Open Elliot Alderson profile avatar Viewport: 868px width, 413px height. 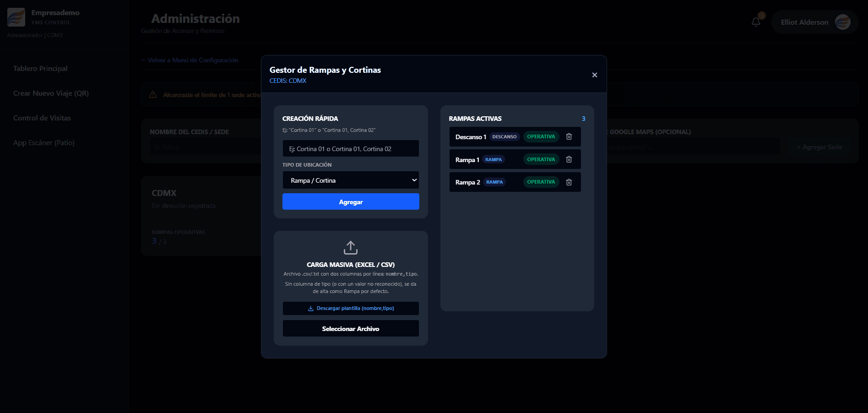[843, 22]
